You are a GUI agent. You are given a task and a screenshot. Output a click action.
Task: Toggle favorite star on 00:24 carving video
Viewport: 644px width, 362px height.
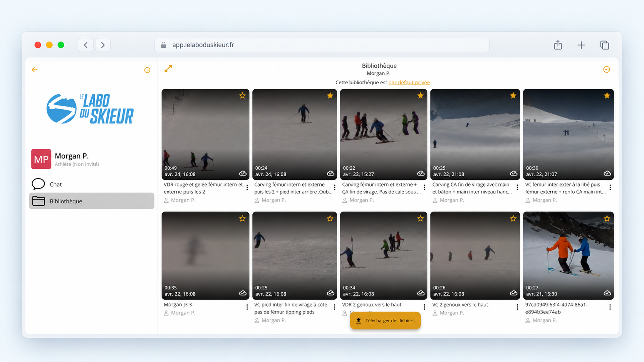330,95
